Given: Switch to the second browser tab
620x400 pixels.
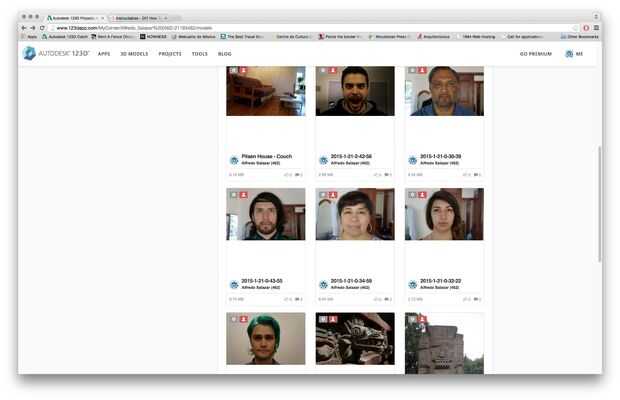Looking at the screenshot, I should point(136,18).
